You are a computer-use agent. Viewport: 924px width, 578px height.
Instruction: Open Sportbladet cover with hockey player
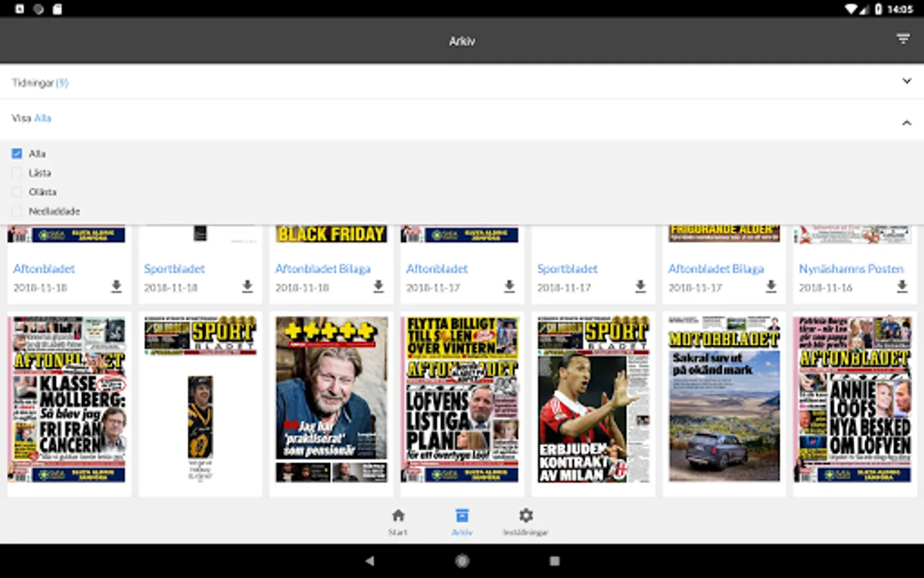coord(200,399)
